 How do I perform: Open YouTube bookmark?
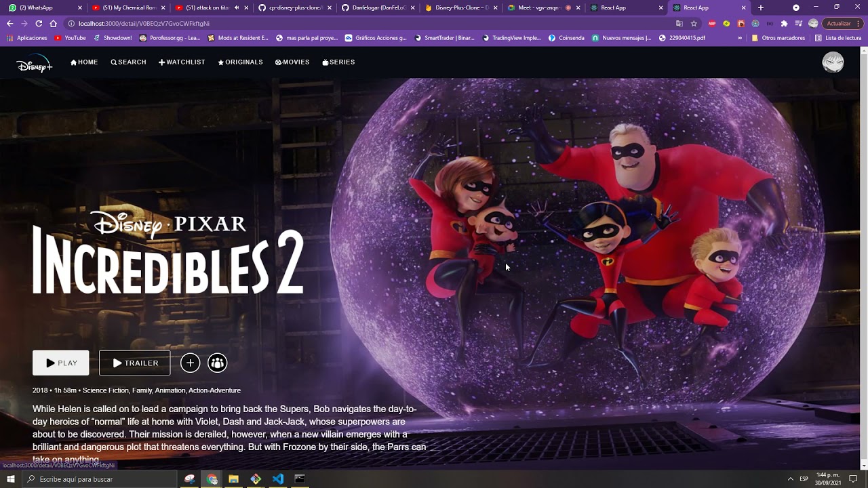71,38
